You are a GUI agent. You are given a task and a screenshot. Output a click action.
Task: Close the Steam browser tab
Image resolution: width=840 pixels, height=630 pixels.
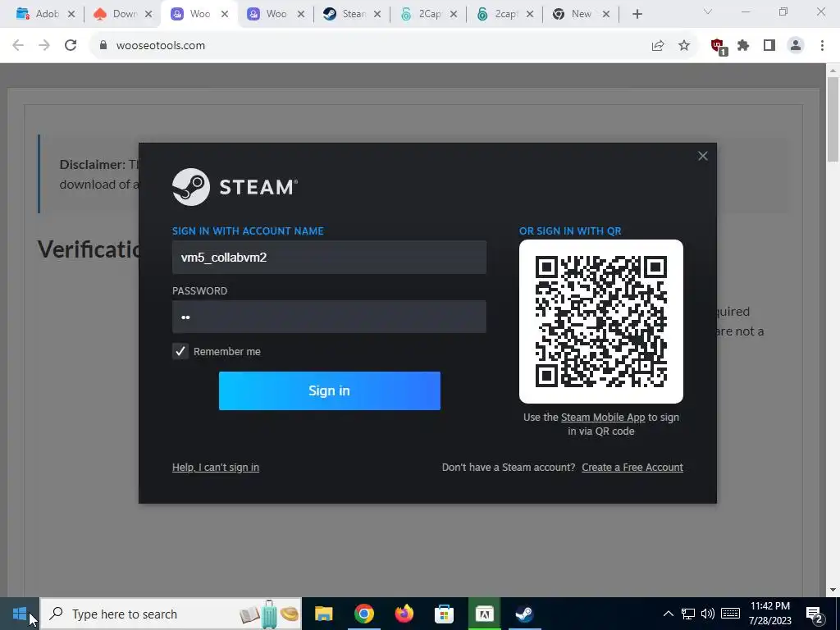point(377,15)
